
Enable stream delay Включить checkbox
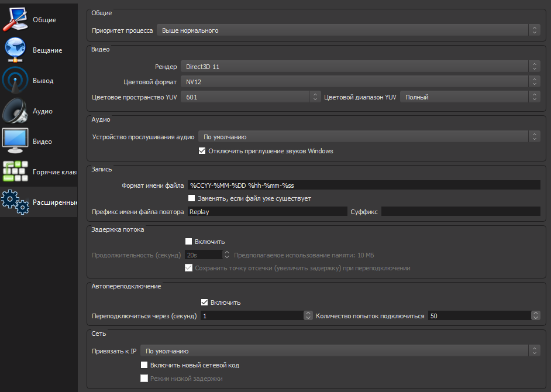(189, 242)
